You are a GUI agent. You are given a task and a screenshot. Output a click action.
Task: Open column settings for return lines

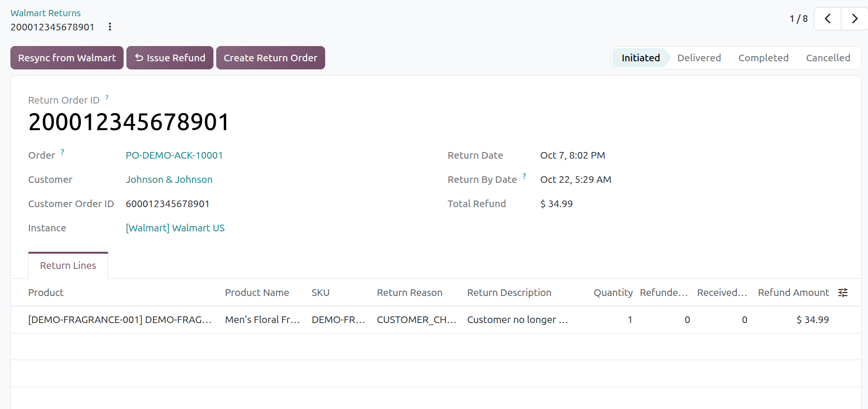tap(843, 293)
